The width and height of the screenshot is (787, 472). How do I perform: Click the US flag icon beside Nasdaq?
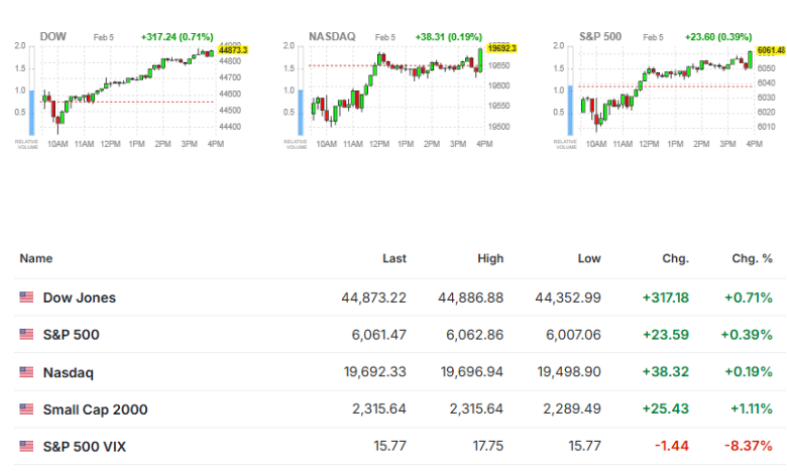point(27,372)
